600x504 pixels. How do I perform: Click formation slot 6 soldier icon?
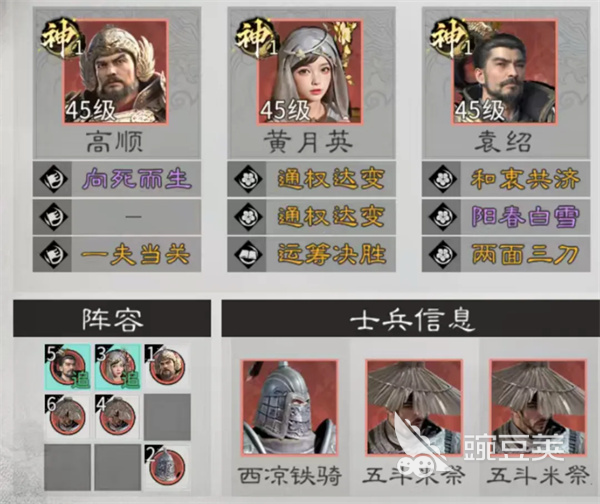[67, 417]
